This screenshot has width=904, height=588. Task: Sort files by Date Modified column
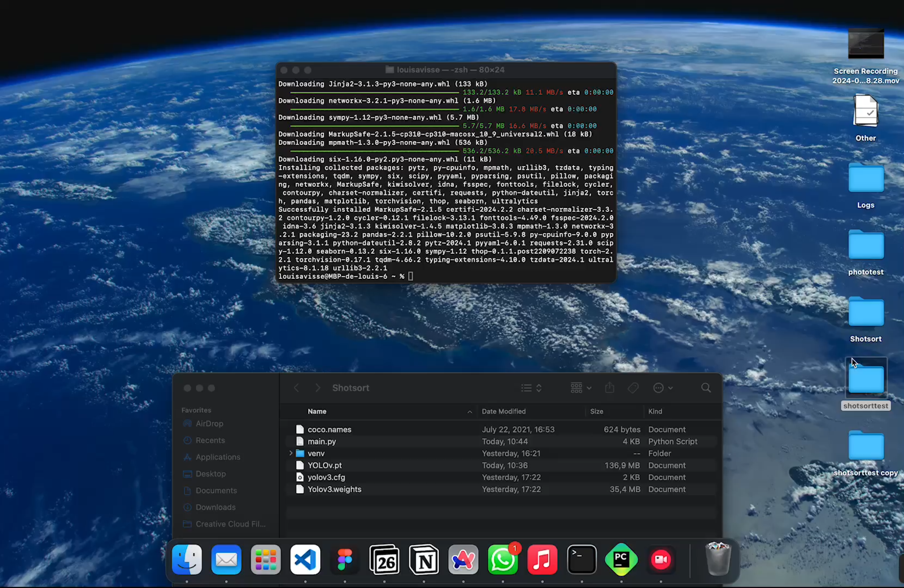[504, 411]
